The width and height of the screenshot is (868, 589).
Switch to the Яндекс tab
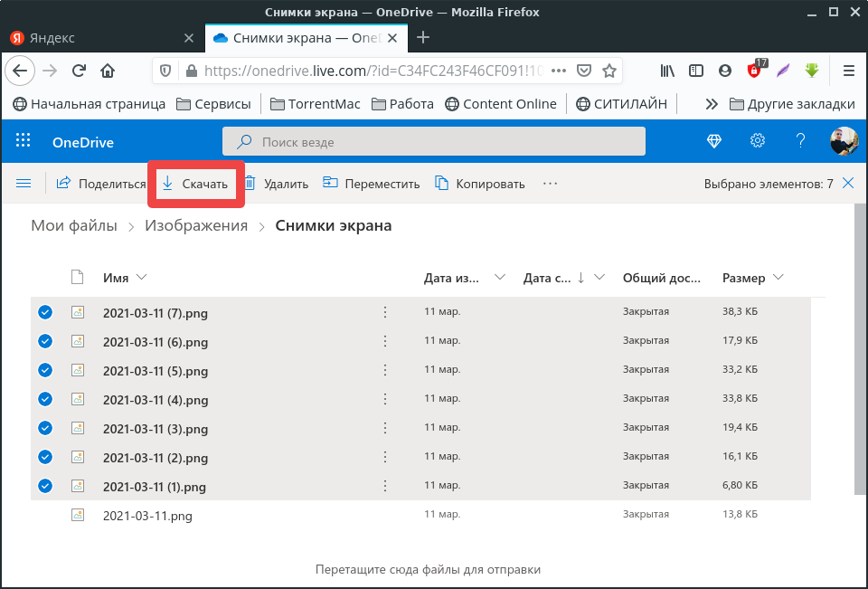98,38
